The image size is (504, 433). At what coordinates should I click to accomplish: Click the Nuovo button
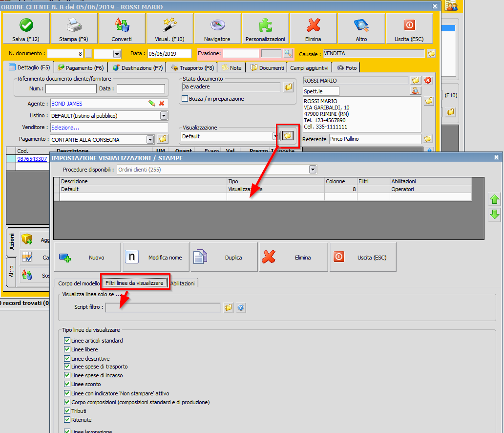88,258
